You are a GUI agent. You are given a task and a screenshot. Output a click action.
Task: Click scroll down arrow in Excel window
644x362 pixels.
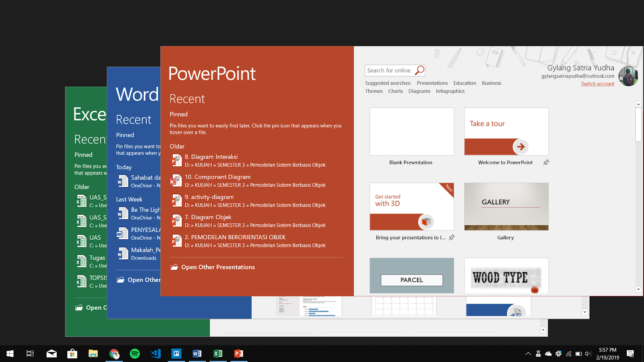click(x=543, y=330)
